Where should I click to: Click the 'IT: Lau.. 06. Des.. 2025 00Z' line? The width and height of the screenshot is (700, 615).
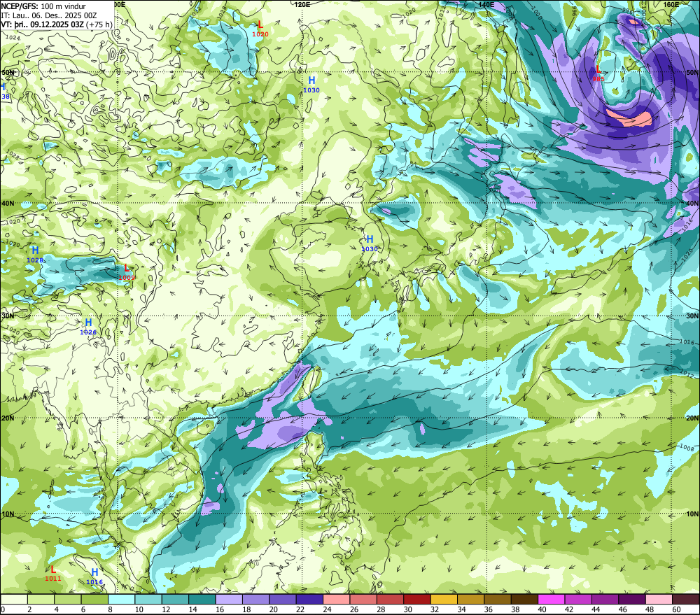(49, 15)
